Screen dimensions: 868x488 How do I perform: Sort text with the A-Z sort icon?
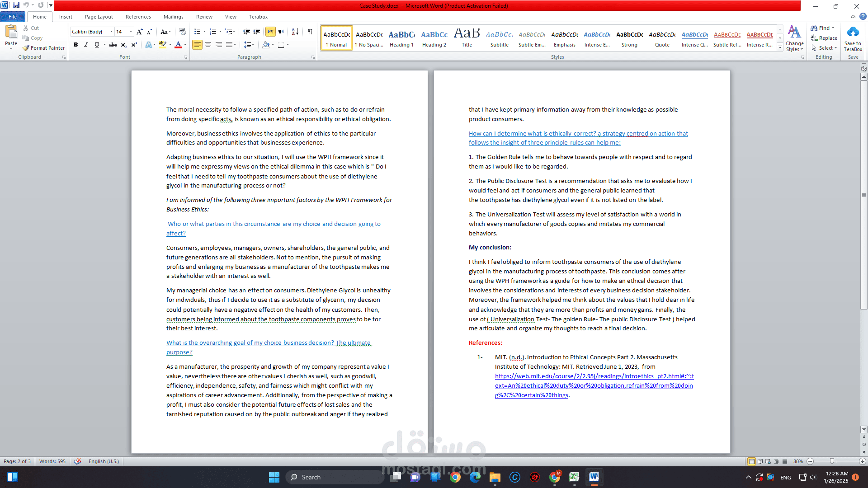coord(295,32)
